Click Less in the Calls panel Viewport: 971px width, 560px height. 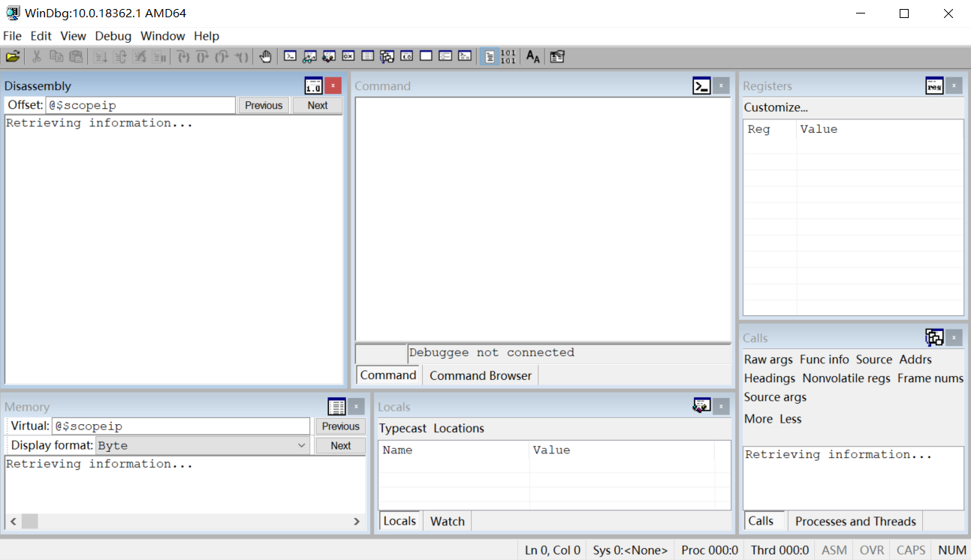(x=791, y=419)
